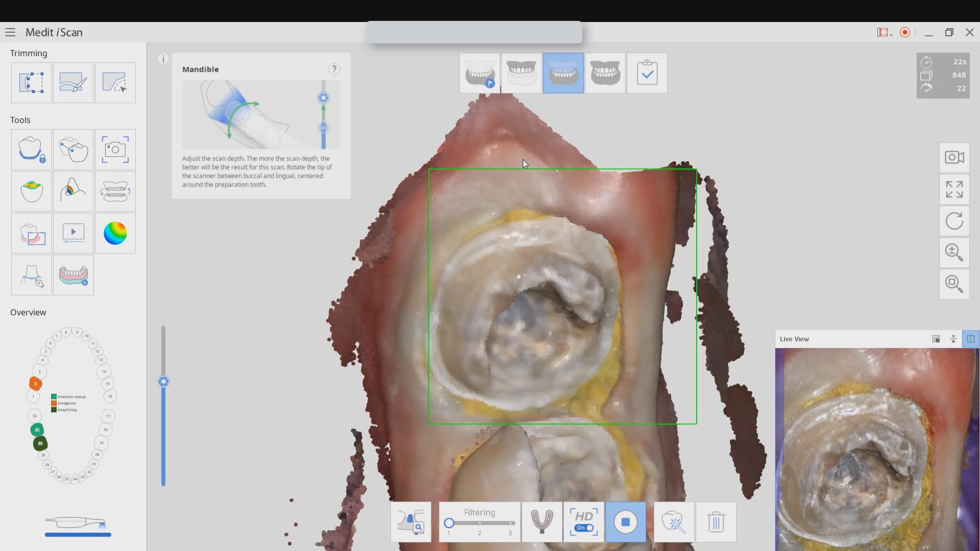Open the screen capture camera tool
The image size is (980, 551).
tap(115, 149)
